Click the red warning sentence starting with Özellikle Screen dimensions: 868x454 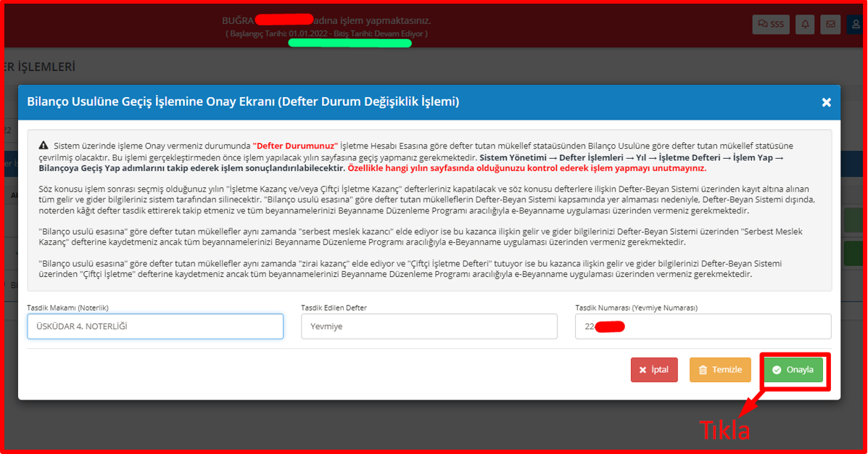click(526, 168)
